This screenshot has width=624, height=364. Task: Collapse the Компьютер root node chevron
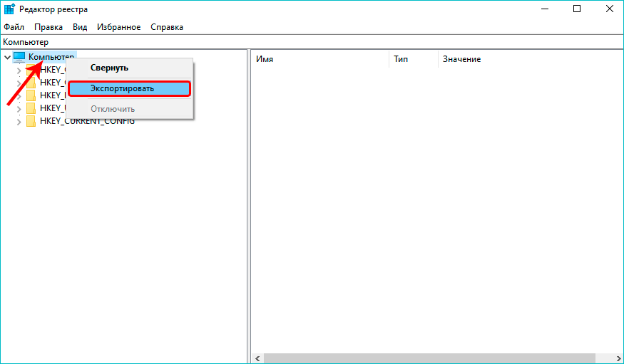pyautogui.click(x=7, y=58)
